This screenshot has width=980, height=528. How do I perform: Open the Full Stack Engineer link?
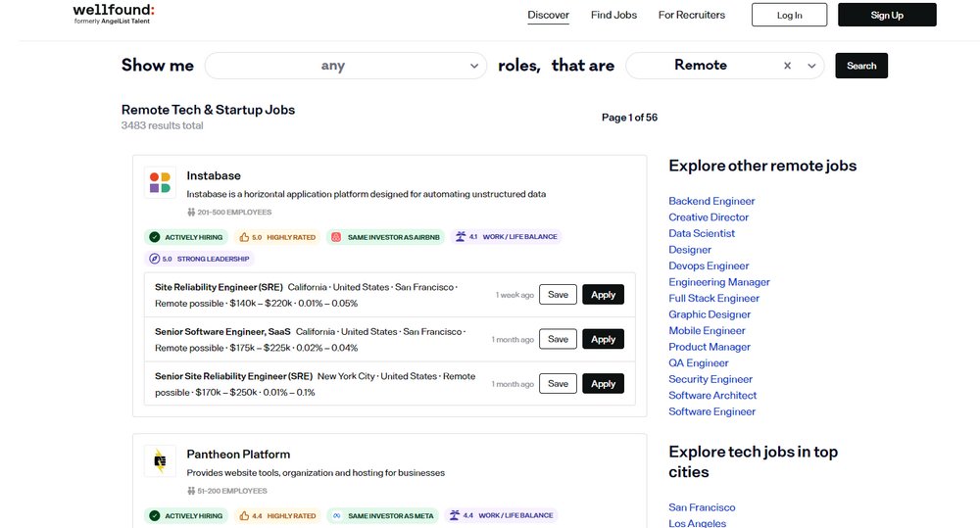coord(713,299)
